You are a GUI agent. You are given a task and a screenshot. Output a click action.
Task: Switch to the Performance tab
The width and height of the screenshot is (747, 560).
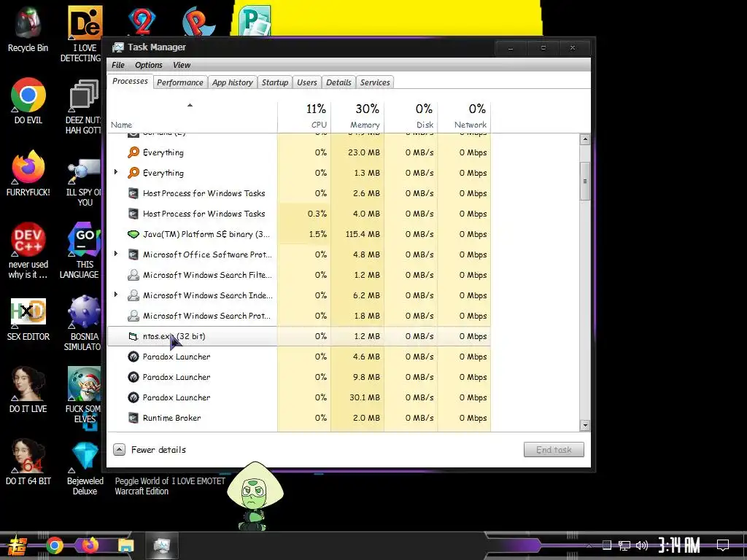[x=180, y=82]
